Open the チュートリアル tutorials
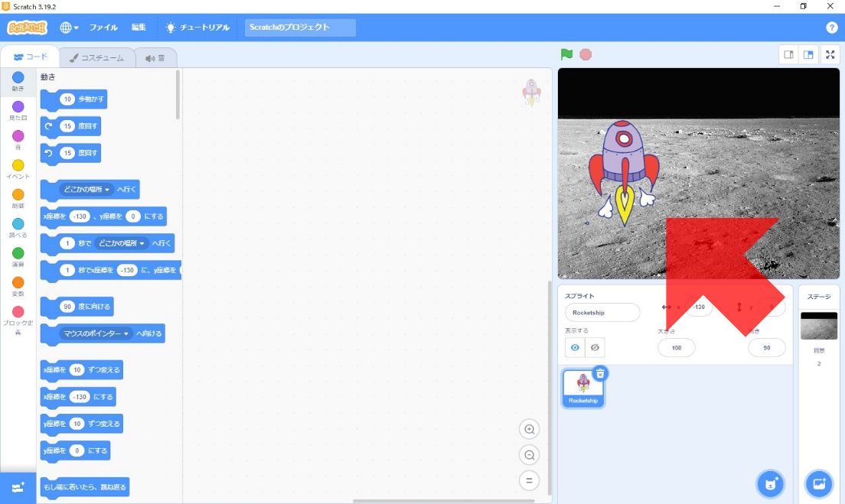This screenshot has width=845, height=504. [x=197, y=28]
